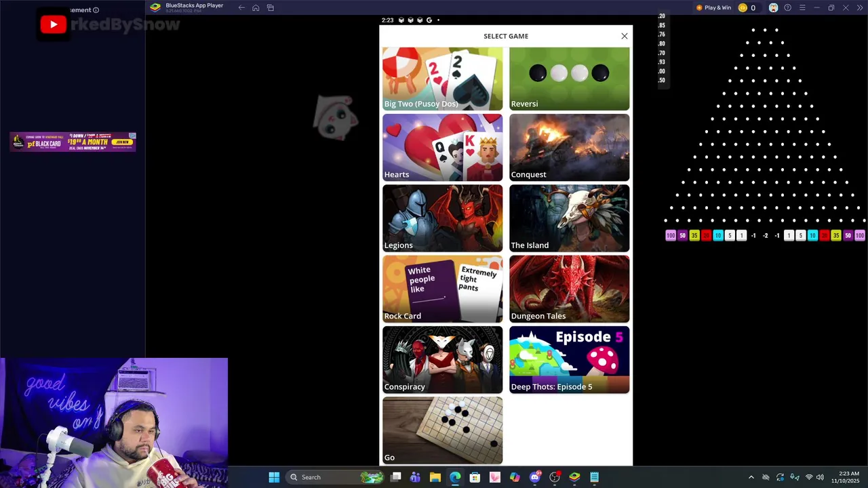Screen dimensions: 868x488
Task: Open Microsoft Edge from taskbar
Action: [x=455, y=477]
